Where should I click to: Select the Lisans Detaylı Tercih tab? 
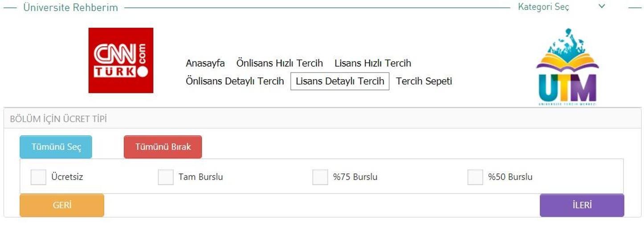coord(340,81)
